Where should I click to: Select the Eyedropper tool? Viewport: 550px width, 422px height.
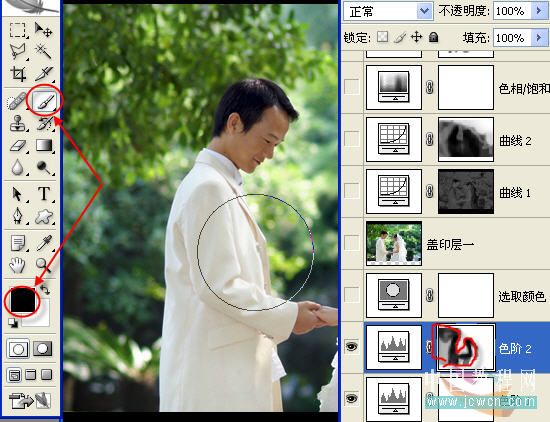[44, 242]
